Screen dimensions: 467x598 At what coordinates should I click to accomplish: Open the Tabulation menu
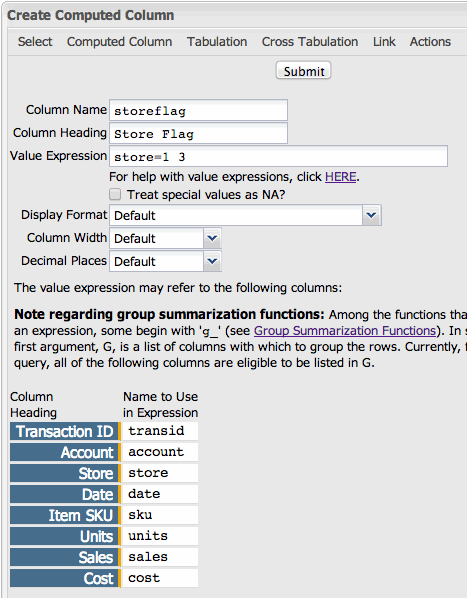(217, 42)
